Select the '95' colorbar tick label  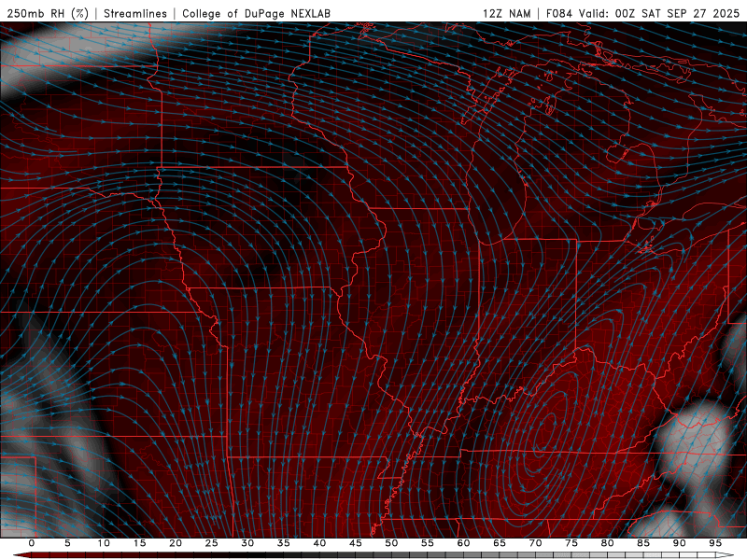click(x=715, y=543)
